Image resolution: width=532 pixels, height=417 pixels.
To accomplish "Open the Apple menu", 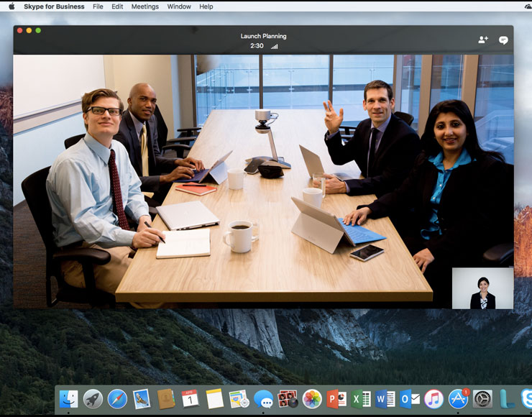I will 12,6.
